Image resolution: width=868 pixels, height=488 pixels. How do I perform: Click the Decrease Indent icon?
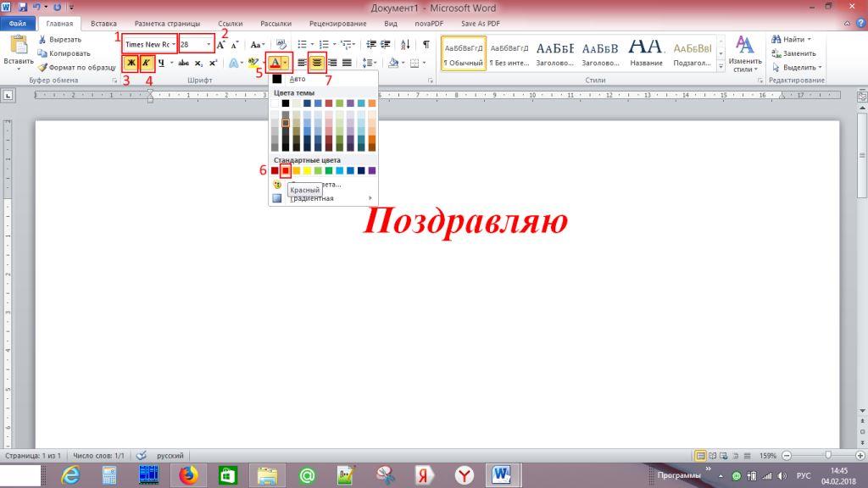(x=371, y=44)
